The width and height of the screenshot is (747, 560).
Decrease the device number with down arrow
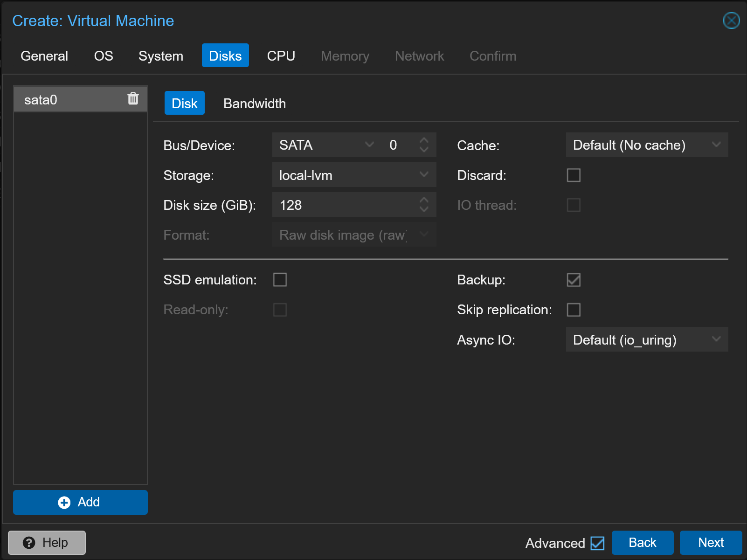[424, 150]
